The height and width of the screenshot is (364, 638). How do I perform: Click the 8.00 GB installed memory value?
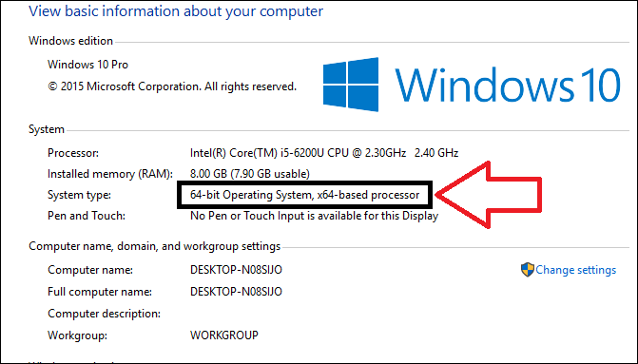(250, 174)
